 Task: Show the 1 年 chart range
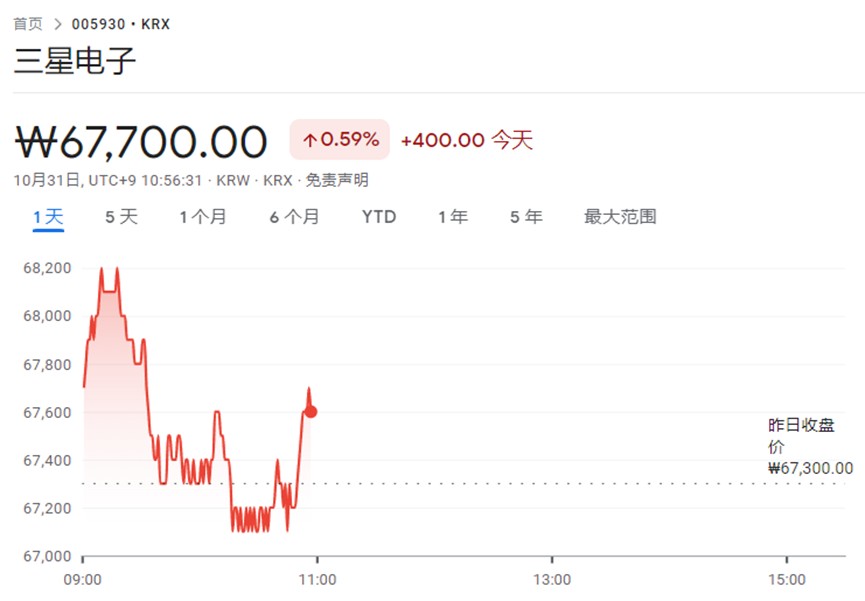tap(453, 217)
